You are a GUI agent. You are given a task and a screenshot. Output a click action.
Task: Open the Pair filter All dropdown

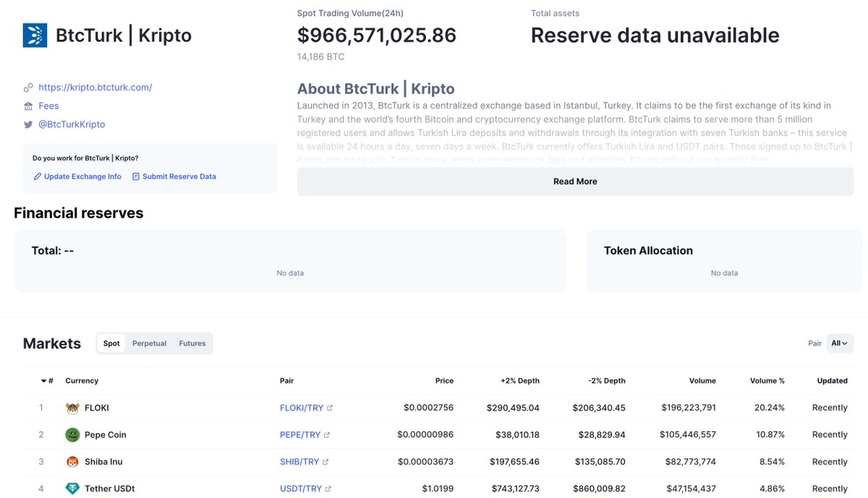click(839, 343)
